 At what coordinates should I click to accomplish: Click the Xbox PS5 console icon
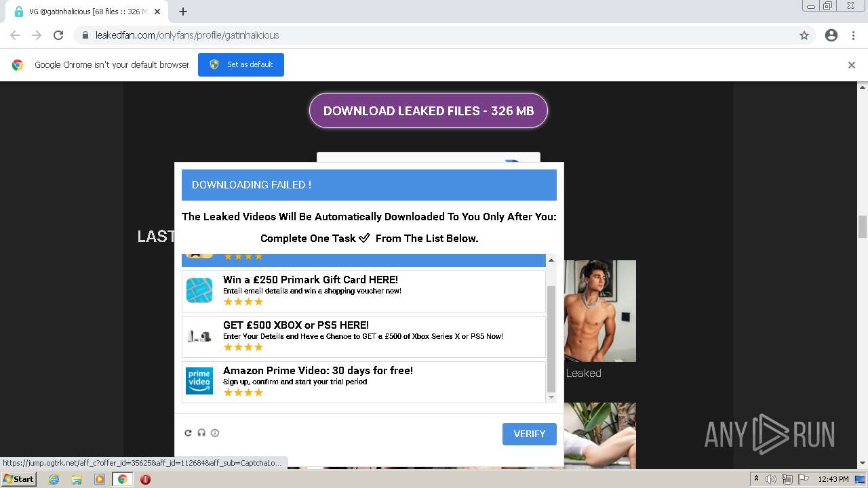(x=199, y=336)
